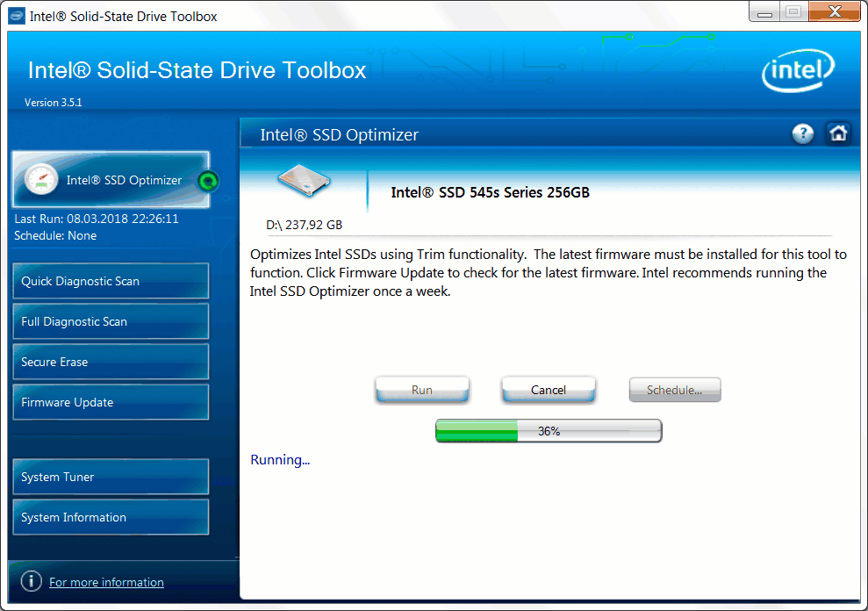Screen dimensions: 868x611
Task: Click the Intel SSD 545s Series 256GB label
Action: (x=490, y=192)
